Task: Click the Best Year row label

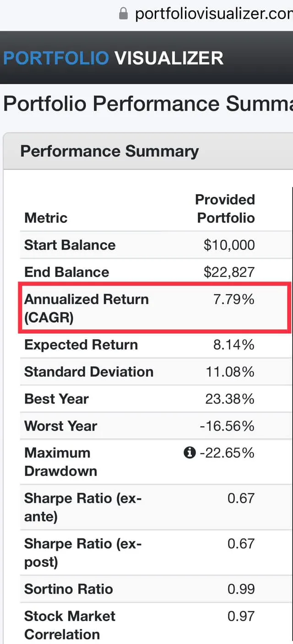Action: pyautogui.click(x=56, y=399)
